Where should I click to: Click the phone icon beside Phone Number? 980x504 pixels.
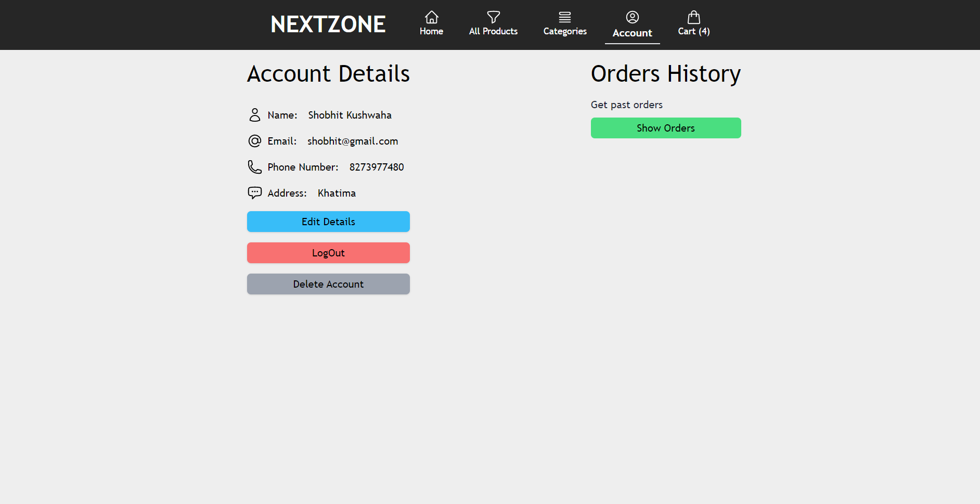pos(254,167)
